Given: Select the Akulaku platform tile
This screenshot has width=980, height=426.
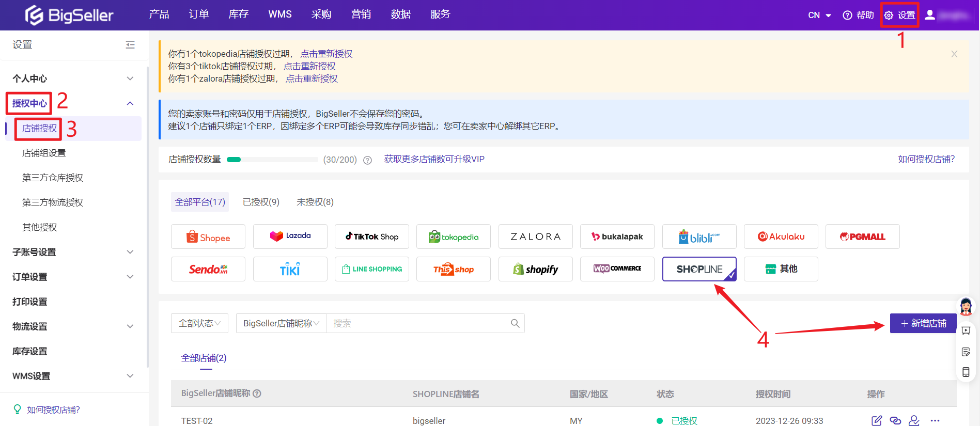Looking at the screenshot, I should [781, 236].
